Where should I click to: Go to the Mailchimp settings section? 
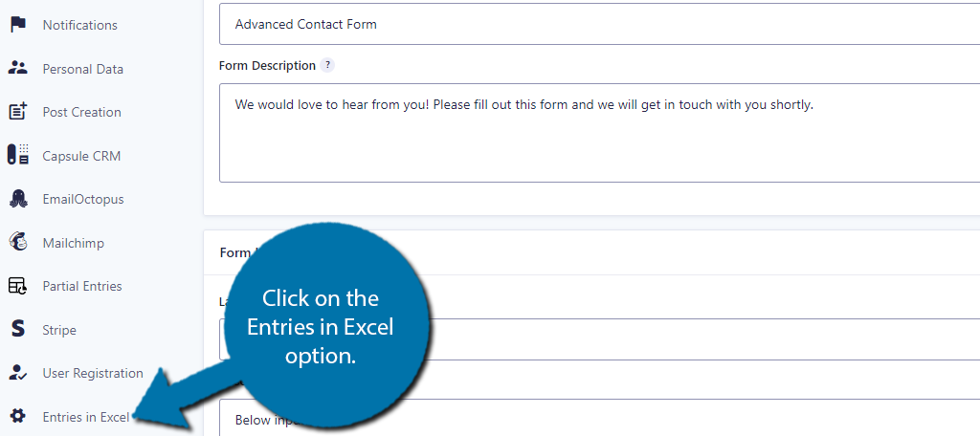pyautogui.click(x=73, y=243)
